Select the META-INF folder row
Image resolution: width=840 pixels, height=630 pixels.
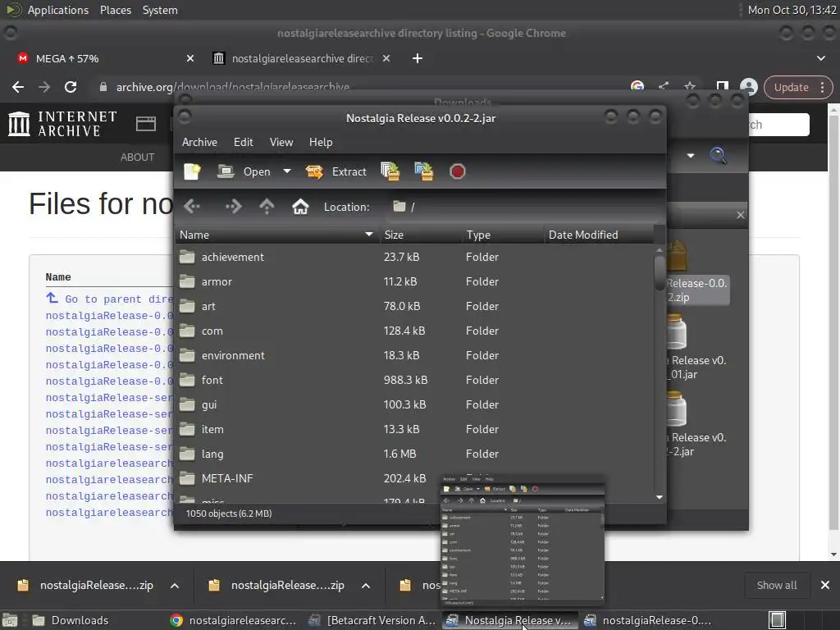coord(414,479)
